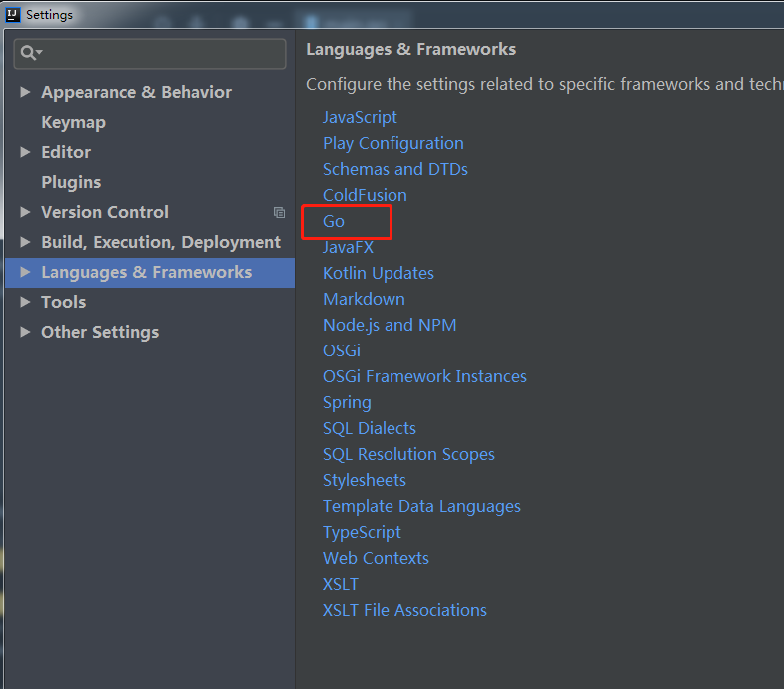The image size is (784, 689).
Task: Select the Editor category
Action: tap(66, 152)
